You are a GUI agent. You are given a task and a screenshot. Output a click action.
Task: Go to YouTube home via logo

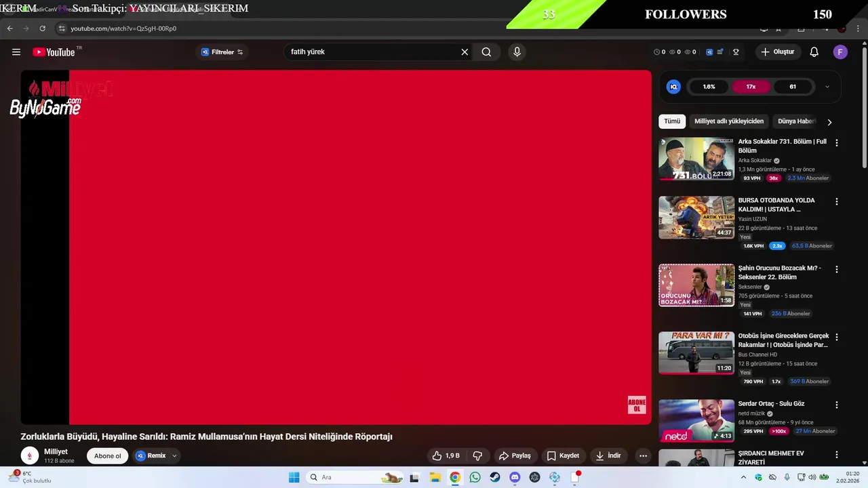pos(54,52)
